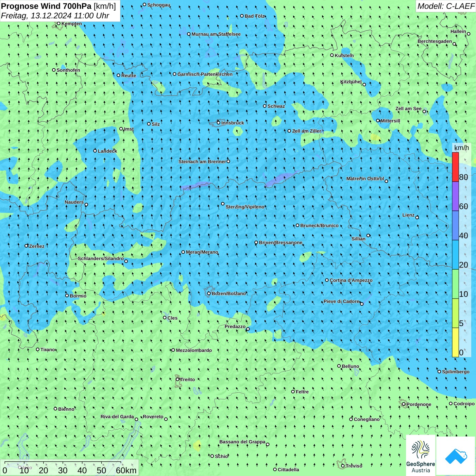This screenshot has width=476, height=476.
Task: Click the 'Schlanders/Silandro' label
Action: (101, 258)
